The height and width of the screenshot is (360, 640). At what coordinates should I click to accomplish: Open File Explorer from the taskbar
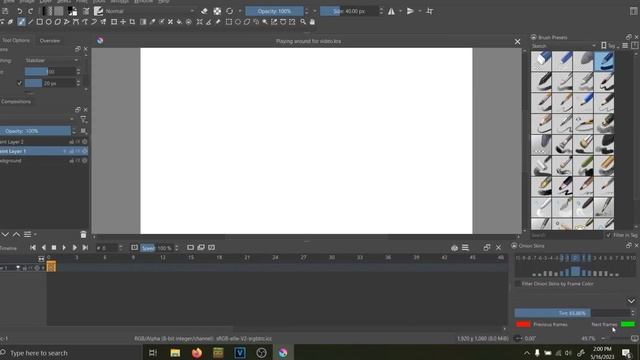tap(175, 353)
